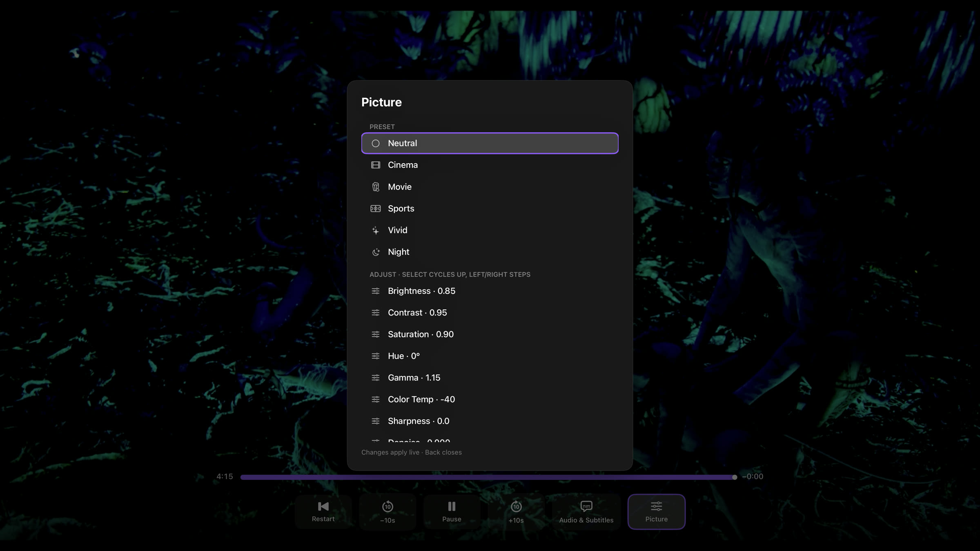
Task: Select the Neutral preset circle icon
Action: [375, 143]
